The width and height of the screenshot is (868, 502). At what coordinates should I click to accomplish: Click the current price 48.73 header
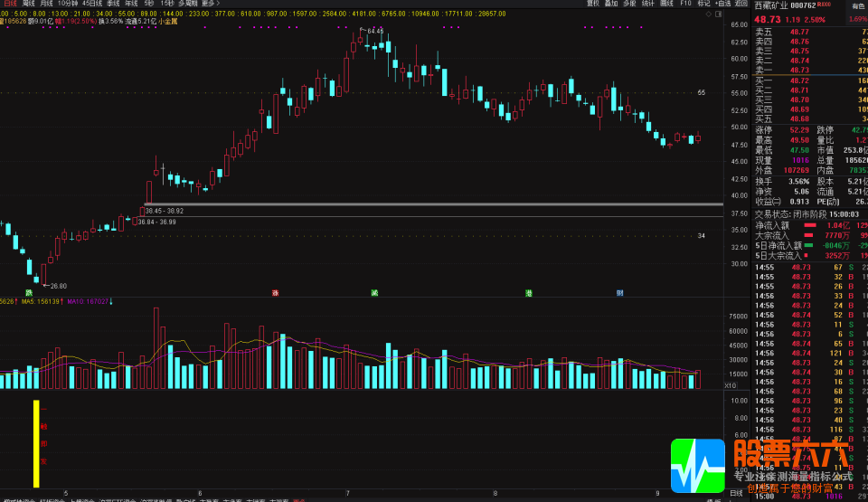(x=768, y=19)
